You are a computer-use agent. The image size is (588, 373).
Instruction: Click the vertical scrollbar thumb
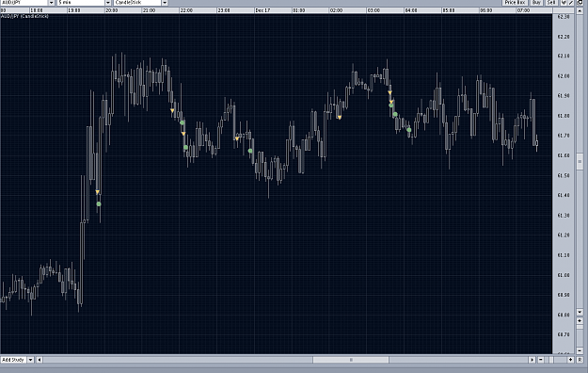point(580,161)
